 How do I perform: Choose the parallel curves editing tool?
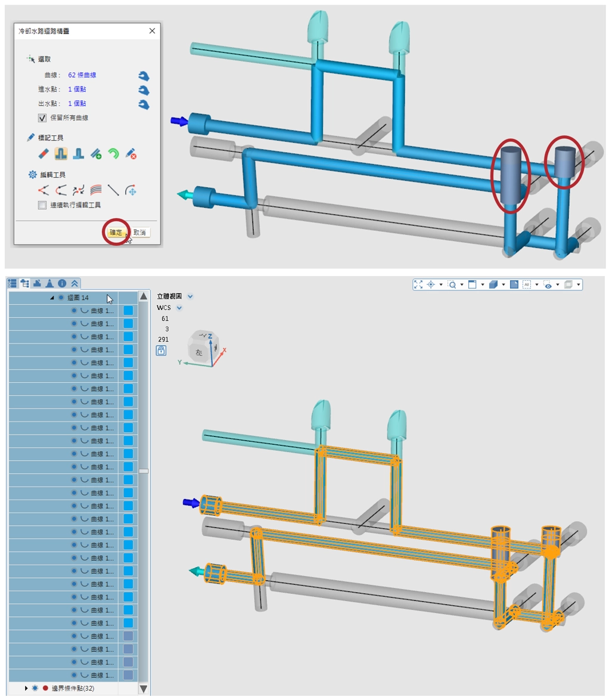pyautogui.click(x=96, y=191)
